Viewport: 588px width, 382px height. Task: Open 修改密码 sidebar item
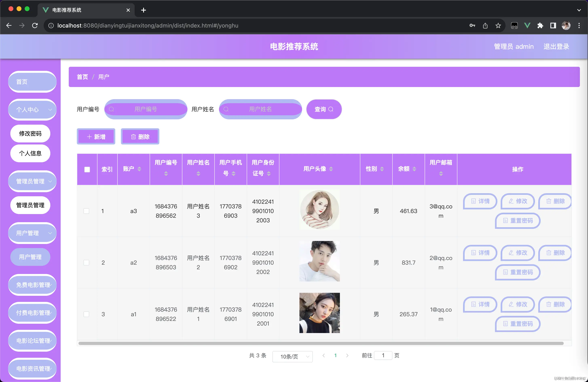coord(30,134)
